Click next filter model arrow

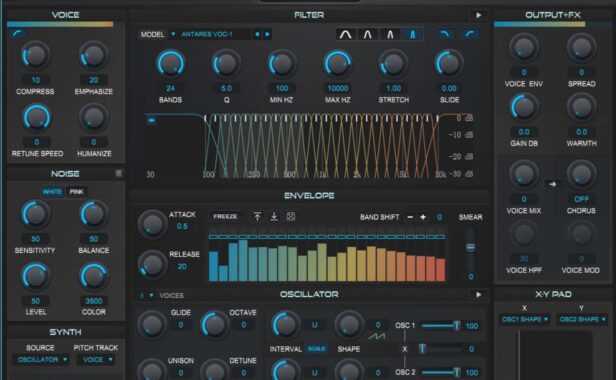coord(267,34)
